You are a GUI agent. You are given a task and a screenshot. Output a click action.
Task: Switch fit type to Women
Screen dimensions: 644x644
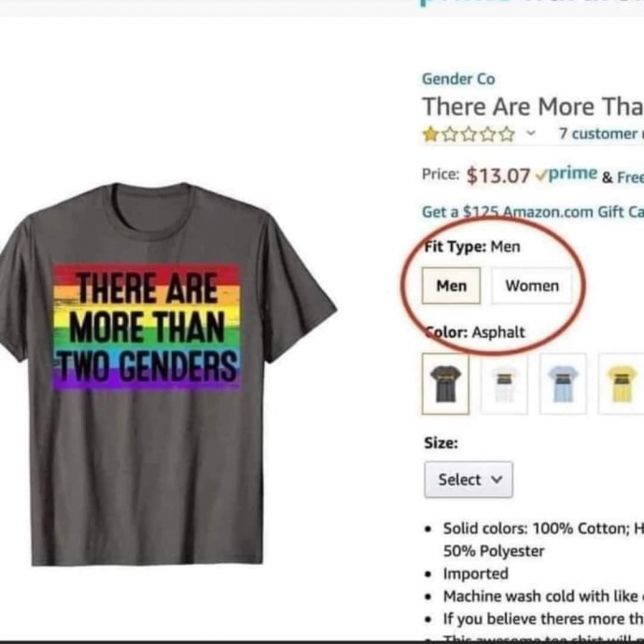tap(532, 286)
